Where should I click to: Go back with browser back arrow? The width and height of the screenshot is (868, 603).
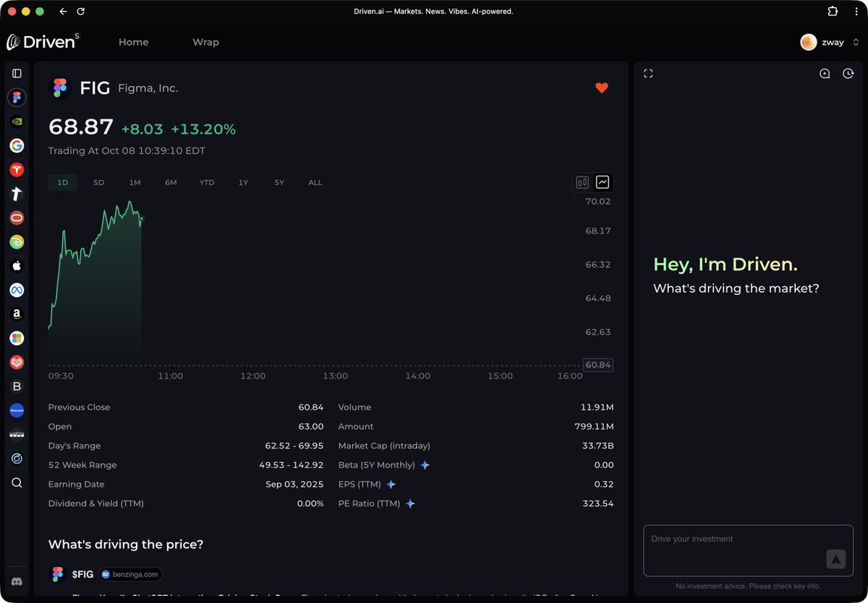[x=63, y=12]
